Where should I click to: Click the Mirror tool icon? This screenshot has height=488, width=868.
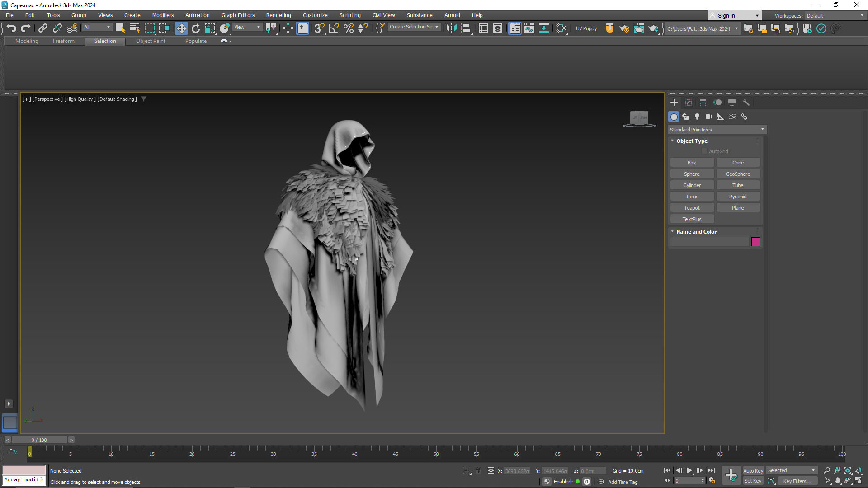tap(451, 28)
